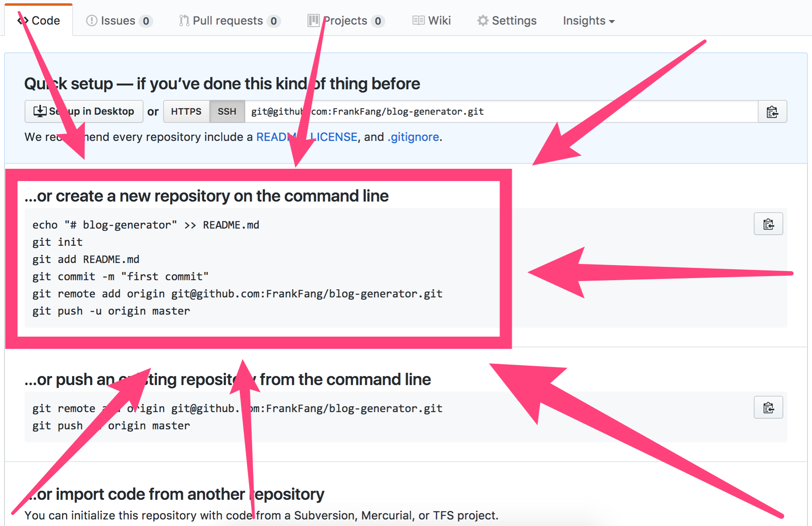Click the Settings gear icon
The height and width of the screenshot is (526, 812).
click(x=483, y=20)
